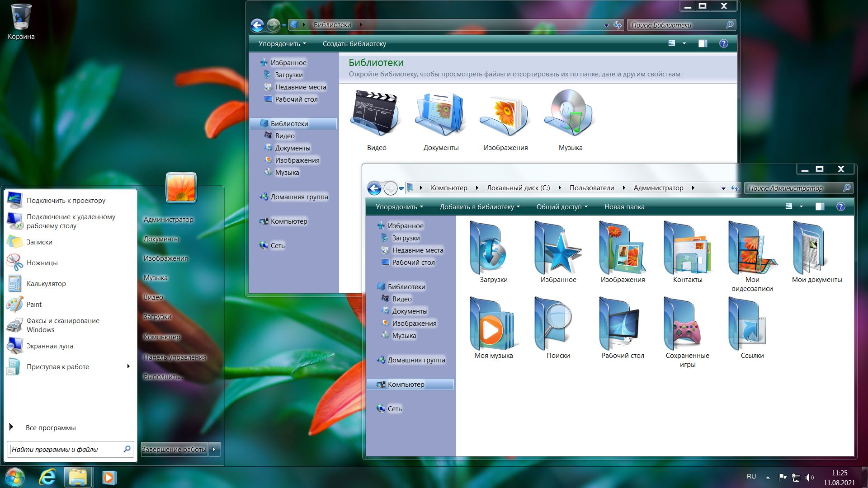This screenshot has width=868, height=488.
Task: Open Paint from Start menu
Action: pos(34,305)
